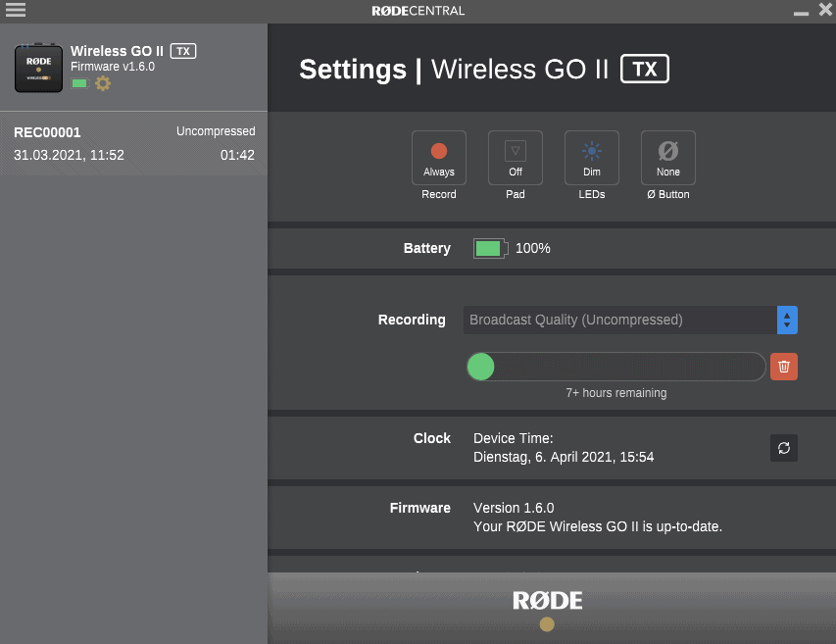836x644 pixels.
Task: Click the sidebar battery indicator icon
Action: [x=79, y=83]
